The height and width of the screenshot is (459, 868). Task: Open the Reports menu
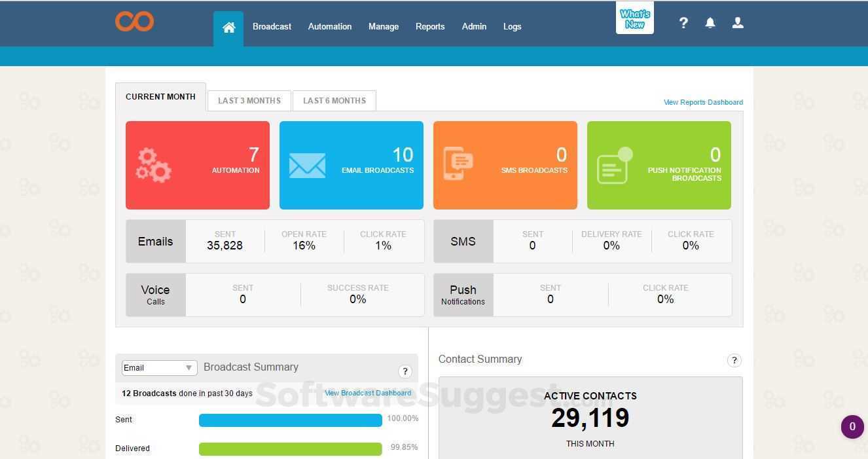click(x=430, y=26)
